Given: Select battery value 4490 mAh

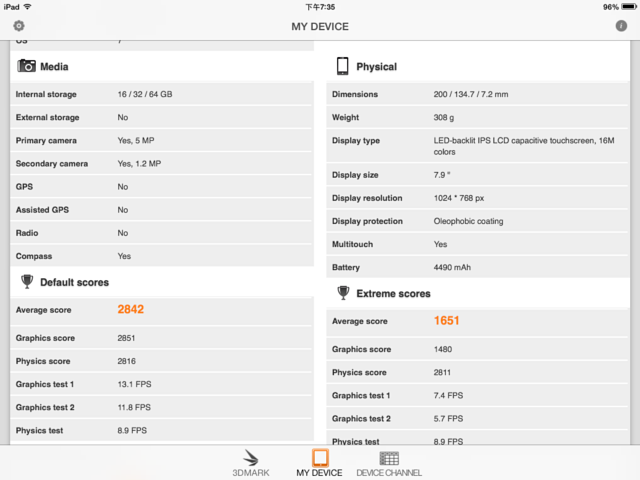Looking at the screenshot, I should click(452, 267).
